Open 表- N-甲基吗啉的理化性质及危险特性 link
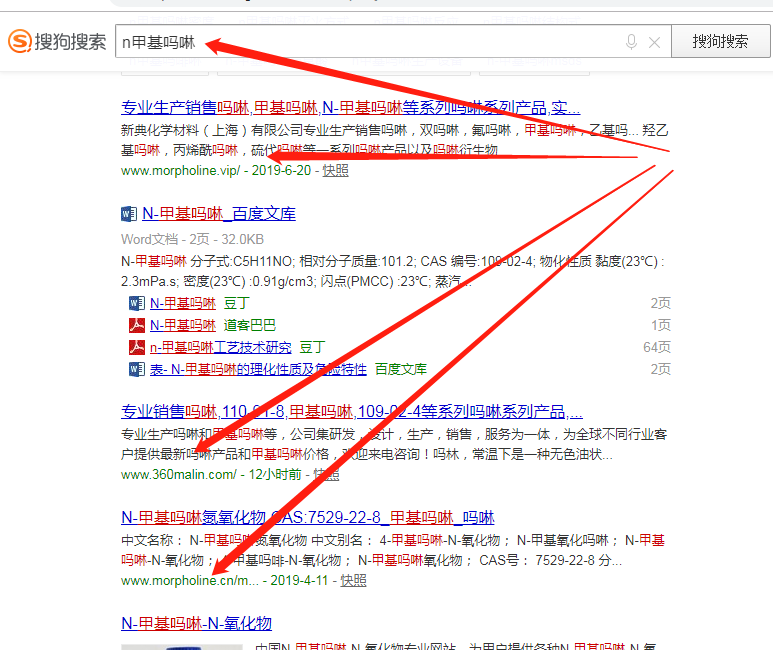Screen dimensions: 773x650 coord(258,369)
